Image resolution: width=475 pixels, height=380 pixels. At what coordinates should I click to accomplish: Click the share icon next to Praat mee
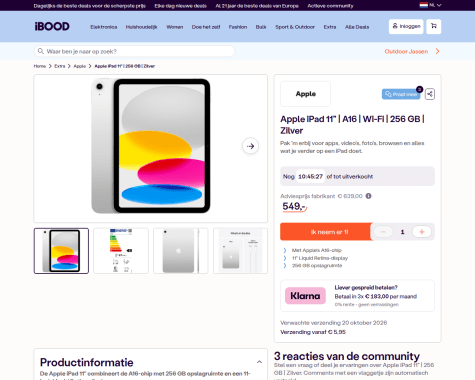(x=430, y=94)
